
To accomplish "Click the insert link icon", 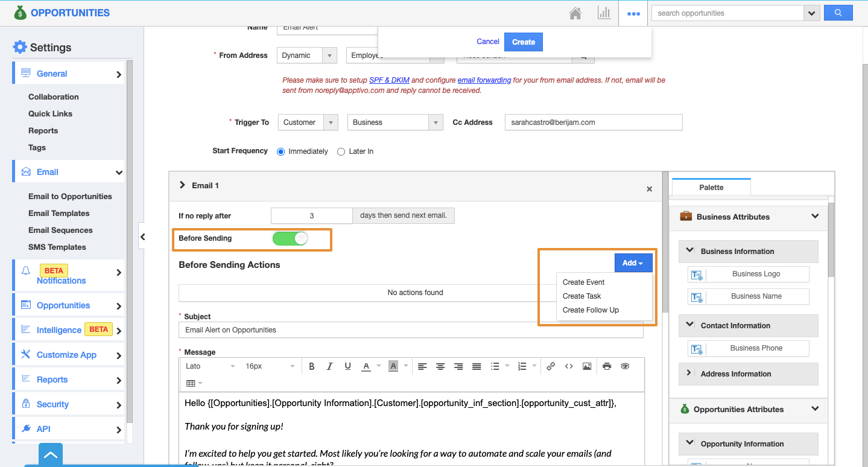I will (551, 366).
